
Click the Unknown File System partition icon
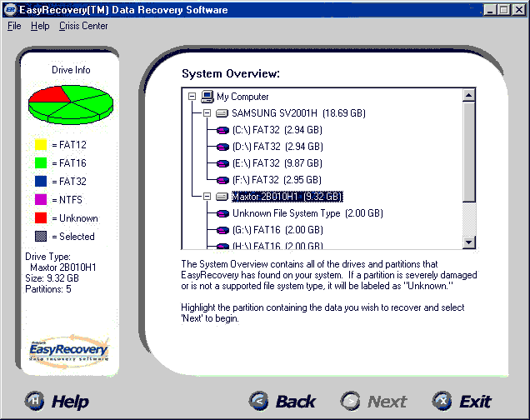[222, 213]
